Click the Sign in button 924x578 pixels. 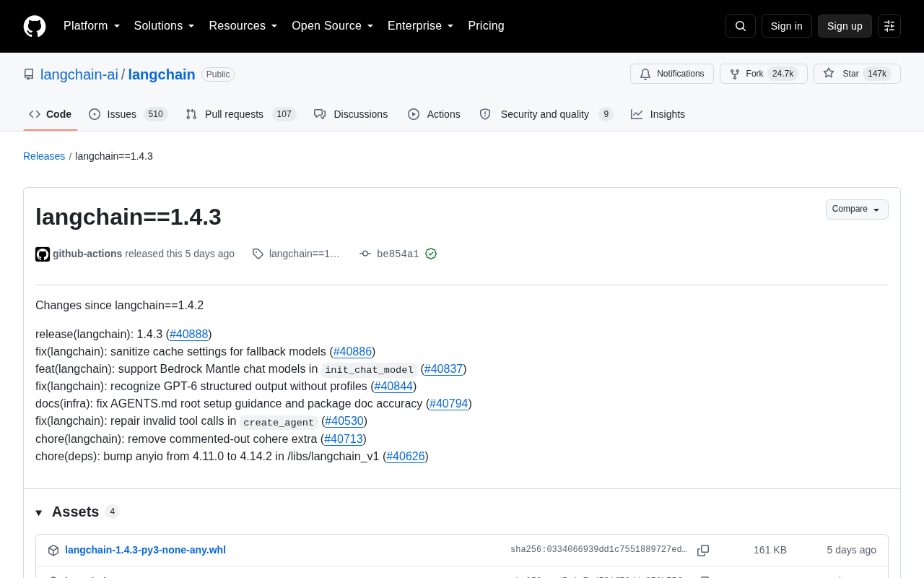click(786, 26)
